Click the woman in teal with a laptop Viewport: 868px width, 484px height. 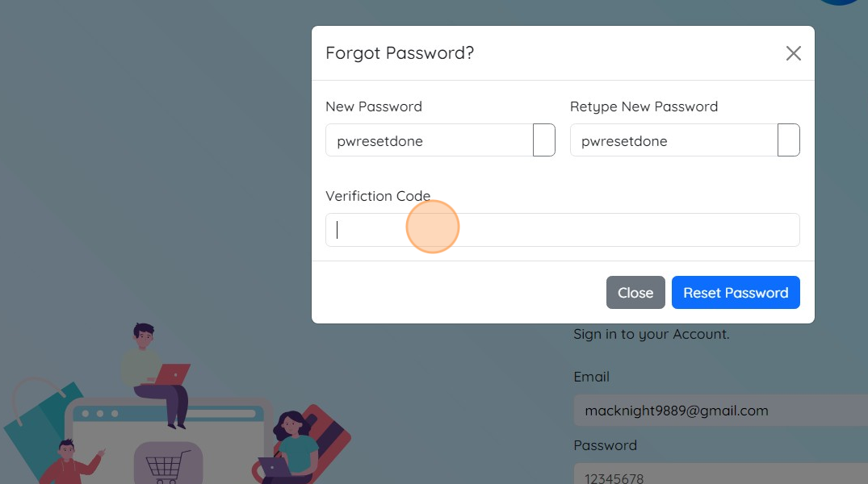tap(289, 445)
